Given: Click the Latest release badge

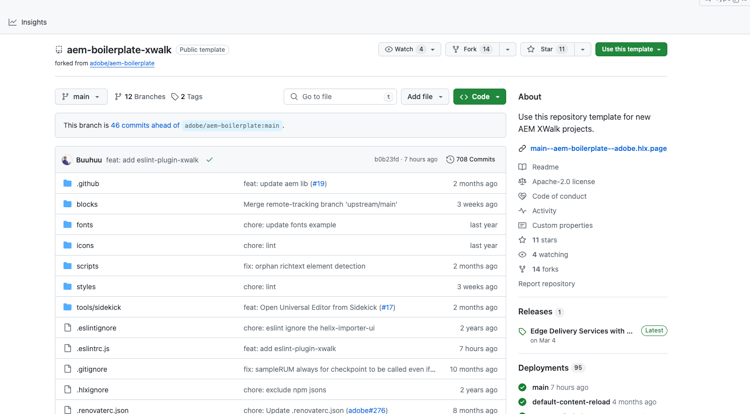Looking at the screenshot, I should click(x=654, y=330).
